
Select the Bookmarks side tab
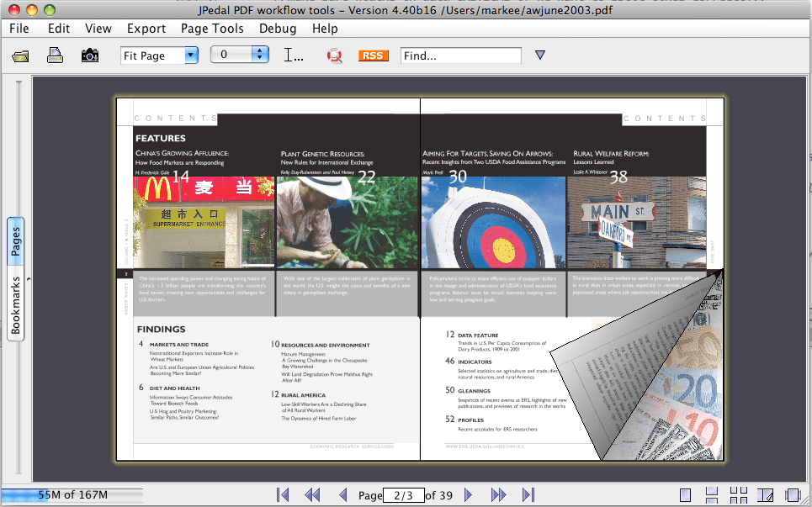click(x=15, y=306)
